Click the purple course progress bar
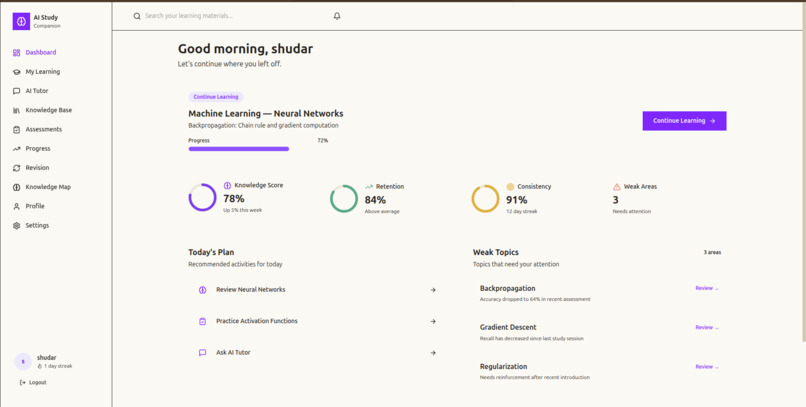Screen dimensions: 806x407 [239, 149]
